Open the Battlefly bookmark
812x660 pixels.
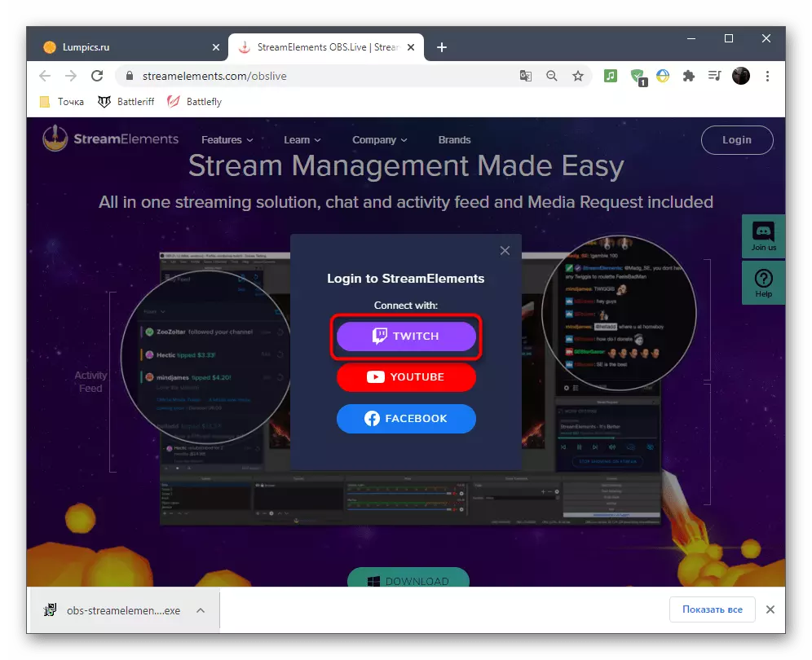coord(194,102)
